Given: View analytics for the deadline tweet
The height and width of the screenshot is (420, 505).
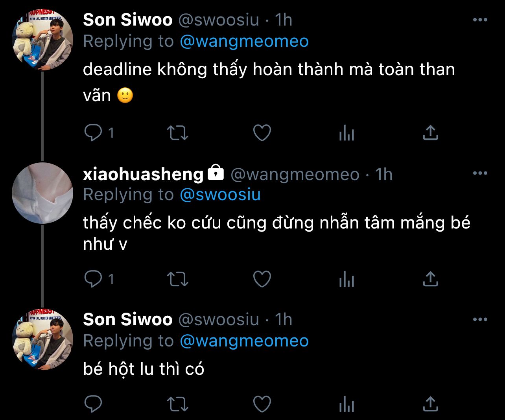Looking at the screenshot, I should [x=346, y=133].
